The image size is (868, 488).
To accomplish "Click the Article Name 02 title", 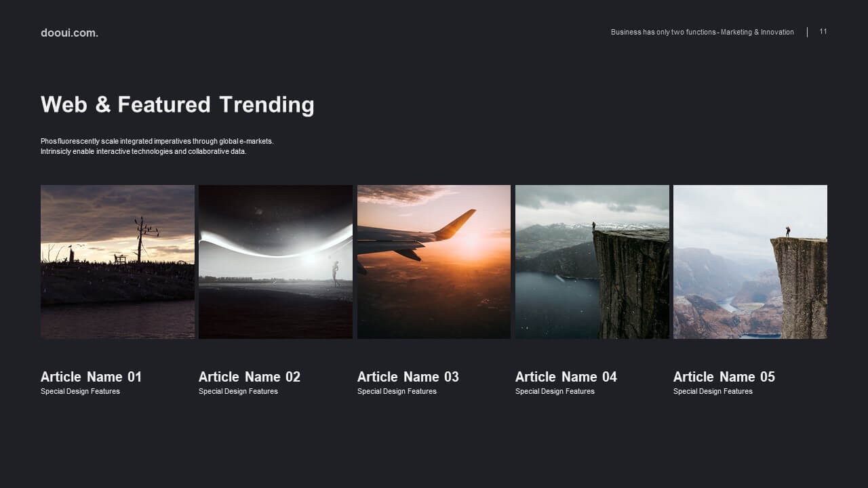I will point(250,377).
